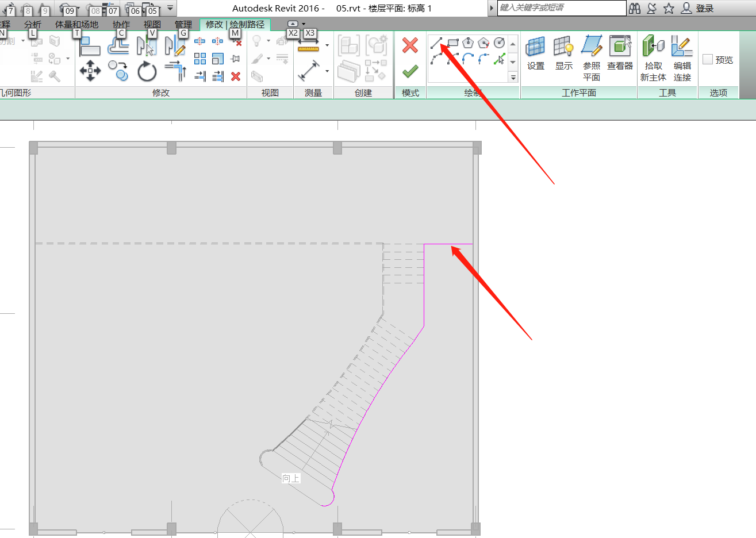
Task: Pick the Circle draw tool
Action: (x=499, y=43)
